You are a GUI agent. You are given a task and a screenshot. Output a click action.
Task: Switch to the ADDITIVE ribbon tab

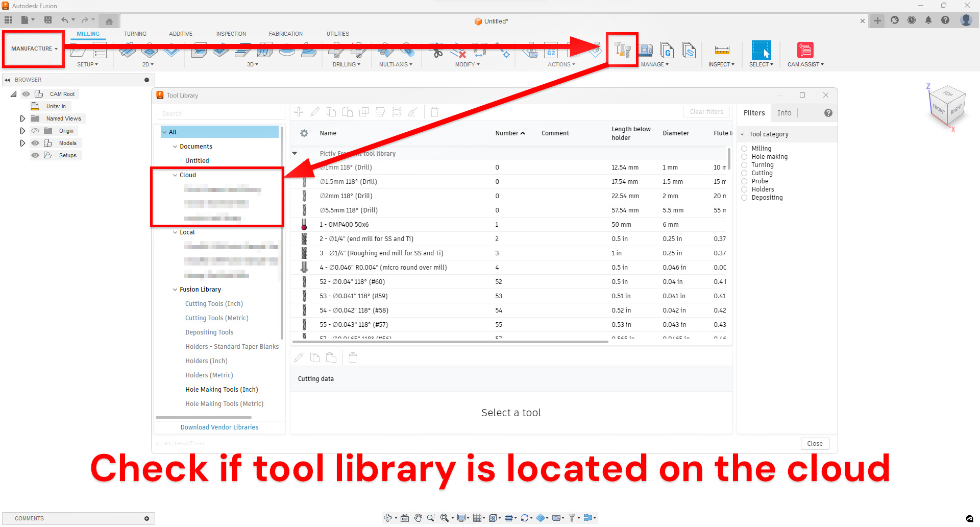(x=181, y=34)
